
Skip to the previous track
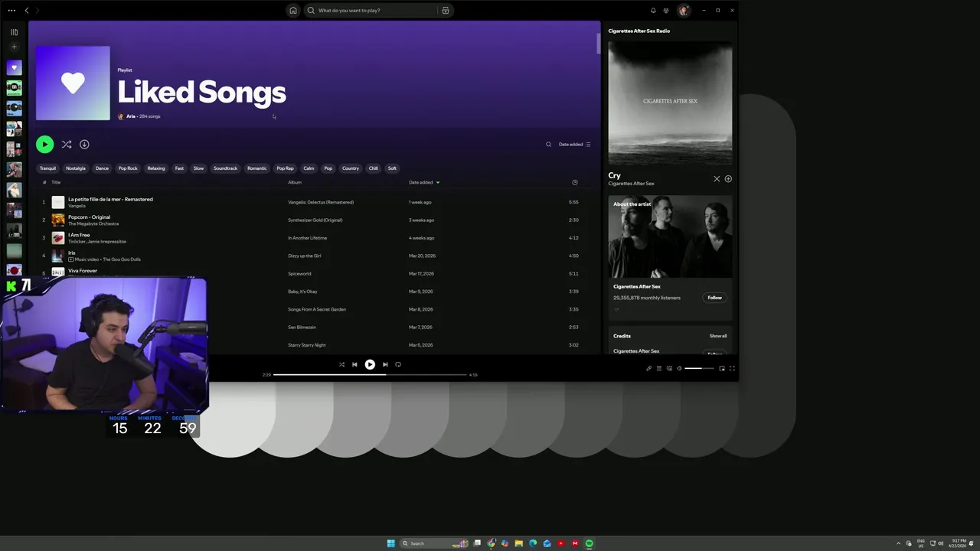coord(354,364)
